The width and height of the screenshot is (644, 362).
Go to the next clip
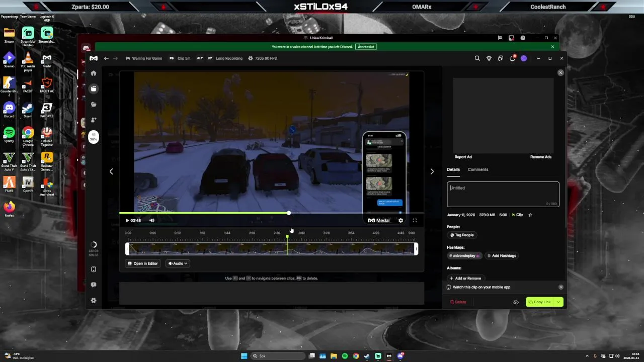[432, 171]
